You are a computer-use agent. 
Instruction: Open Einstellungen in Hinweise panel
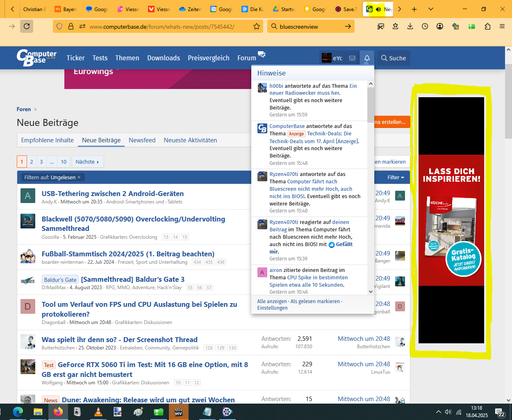coord(273,308)
